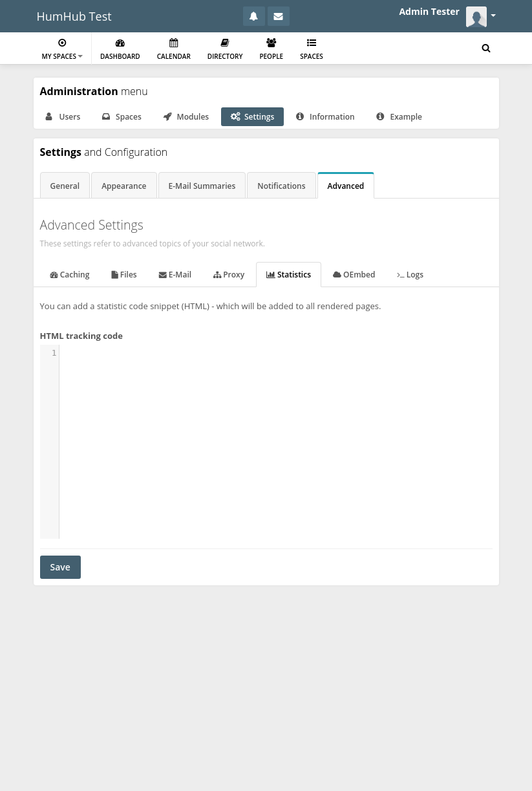This screenshot has width=532, height=791.
Task: Click the Save button
Action: (59, 567)
